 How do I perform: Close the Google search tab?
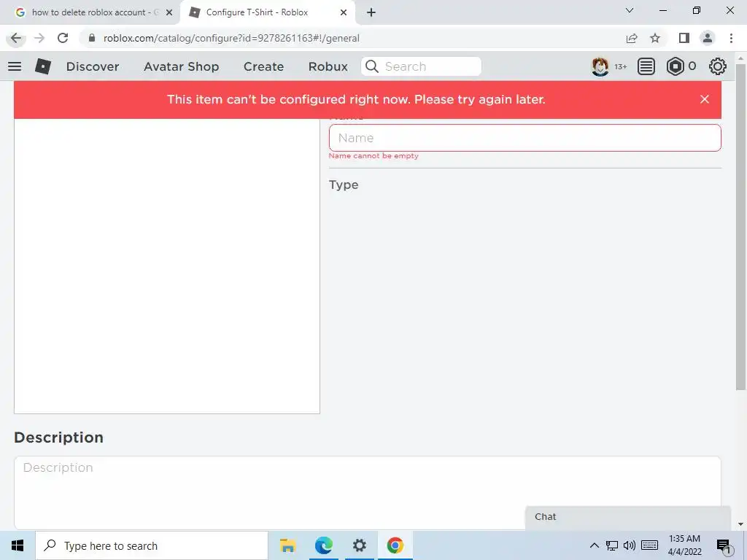click(x=169, y=13)
